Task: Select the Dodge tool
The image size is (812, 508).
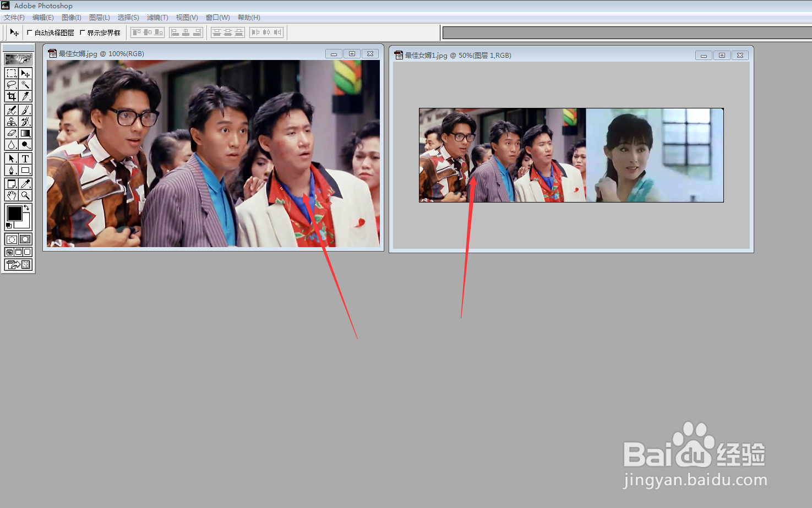Action: tap(25, 145)
